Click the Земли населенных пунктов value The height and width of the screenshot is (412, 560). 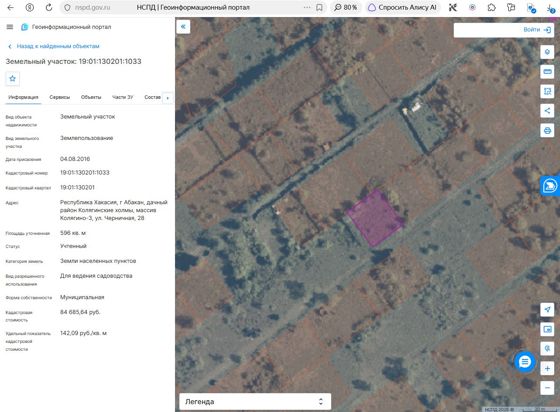coord(98,261)
